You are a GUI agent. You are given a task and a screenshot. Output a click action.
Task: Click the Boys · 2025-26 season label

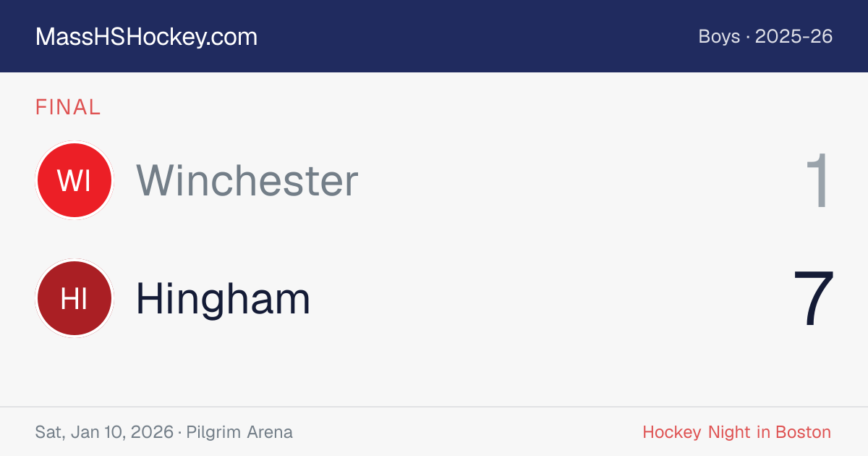(x=765, y=36)
